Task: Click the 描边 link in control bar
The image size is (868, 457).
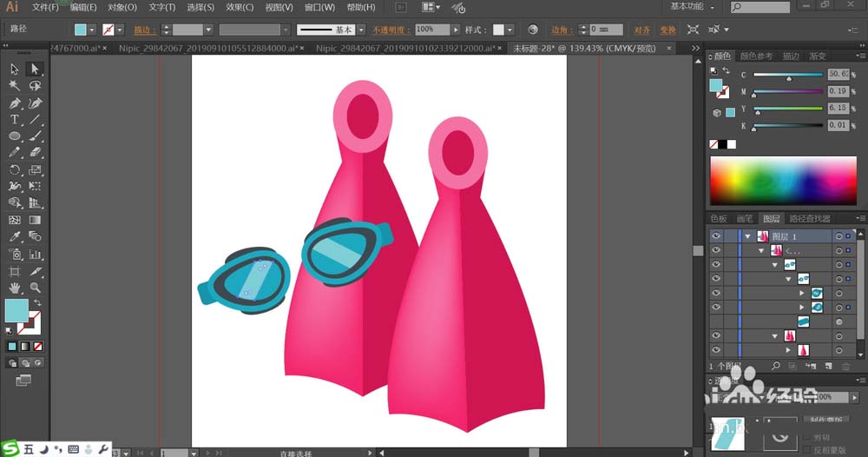Action: 144,30
